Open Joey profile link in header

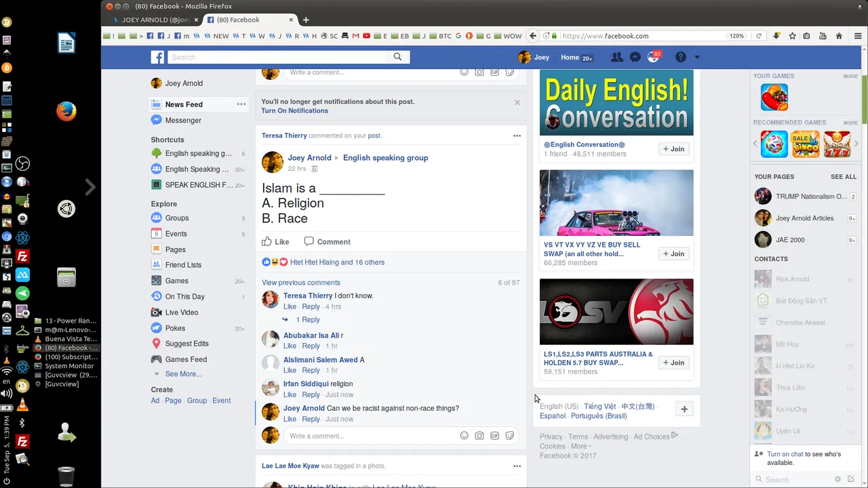coord(534,58)
